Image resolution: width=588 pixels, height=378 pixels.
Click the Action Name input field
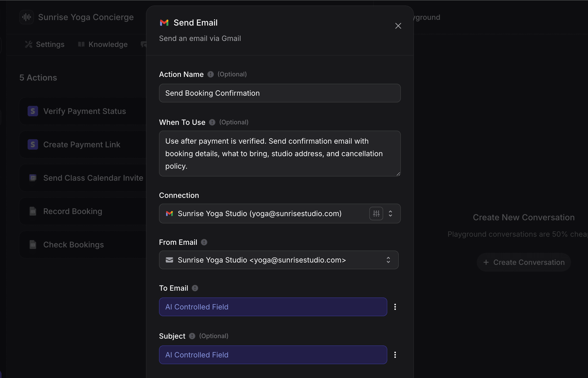[280, 93]
